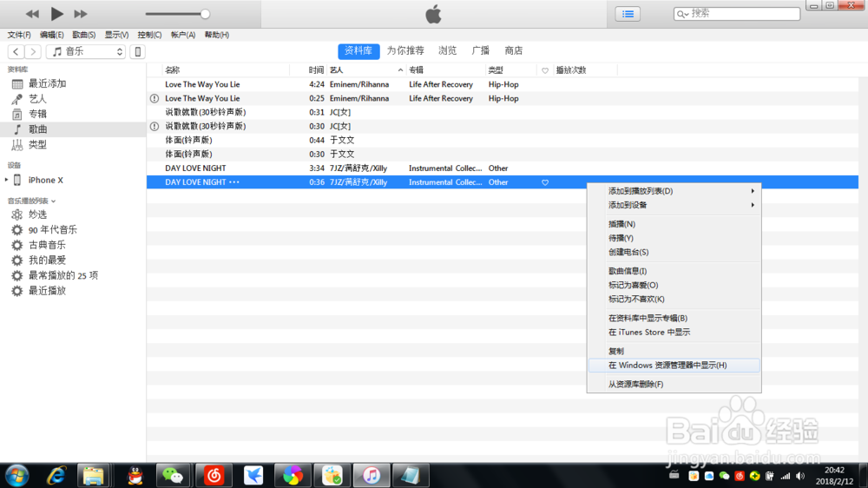The height and width of the screenshot is (488, 868).
Task: Open the 歌曲(S) menu
Action: point(83,35)
